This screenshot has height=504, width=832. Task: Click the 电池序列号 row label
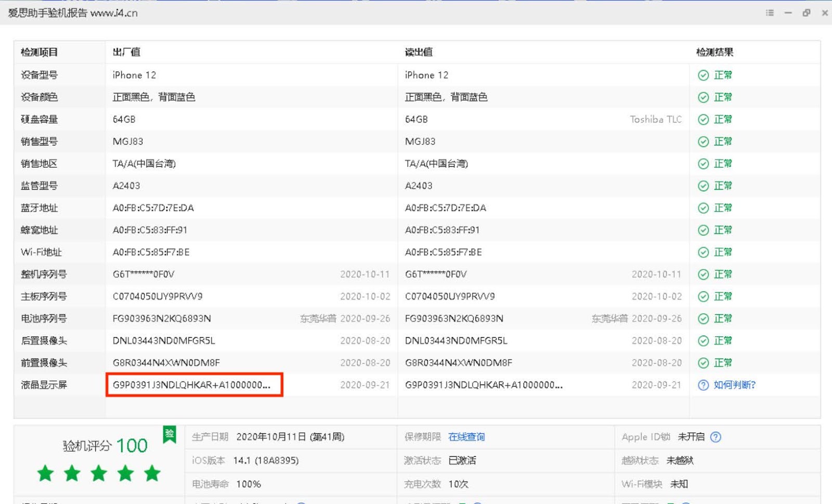tap(44, 319)
